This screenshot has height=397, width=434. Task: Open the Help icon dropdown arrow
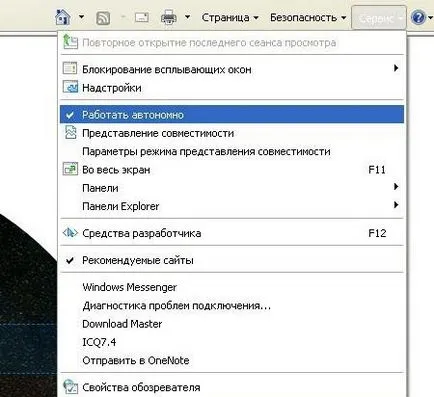429,18
